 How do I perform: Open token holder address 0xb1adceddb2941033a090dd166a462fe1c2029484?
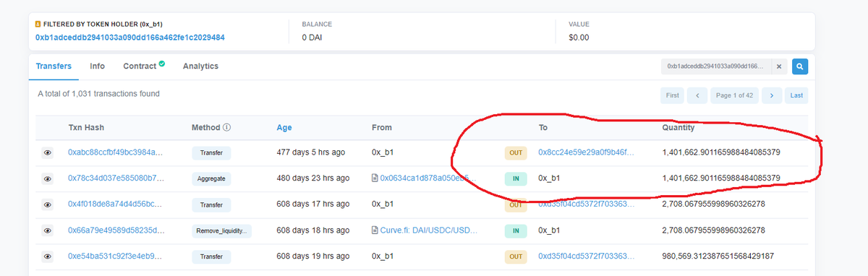click(x=129, y=37)
